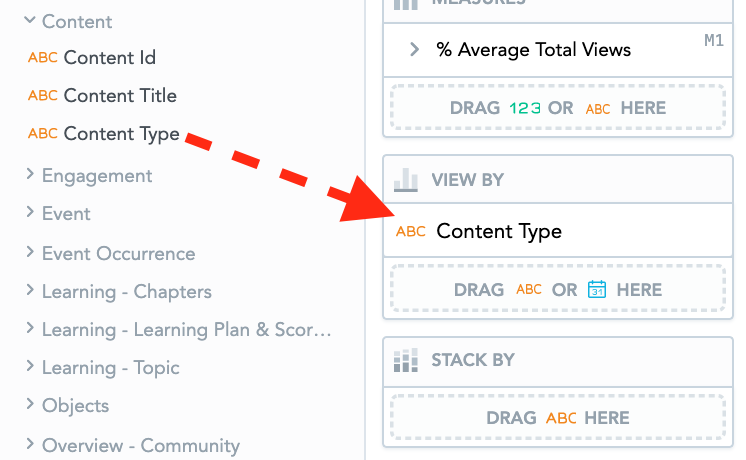The height and width of the screenshot is (460, 746).
Task: Click the Stack By stacked chart icon
Action: (406, 360)
